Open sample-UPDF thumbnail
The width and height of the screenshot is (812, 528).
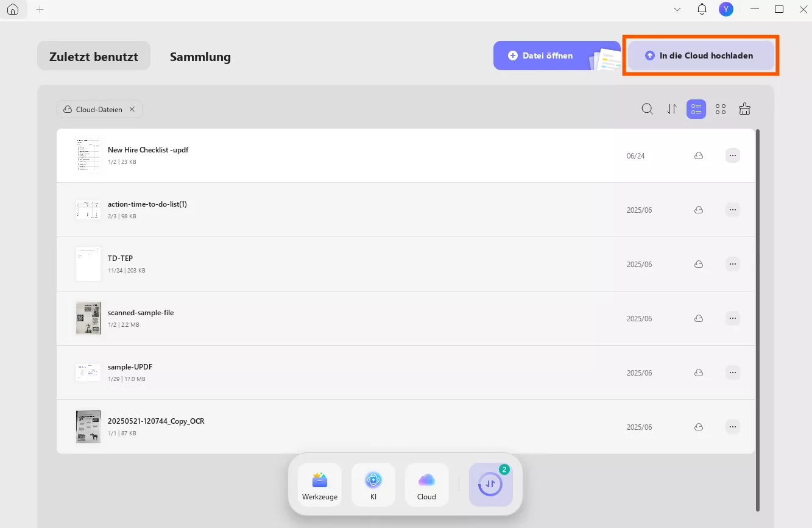pos(88,373)
